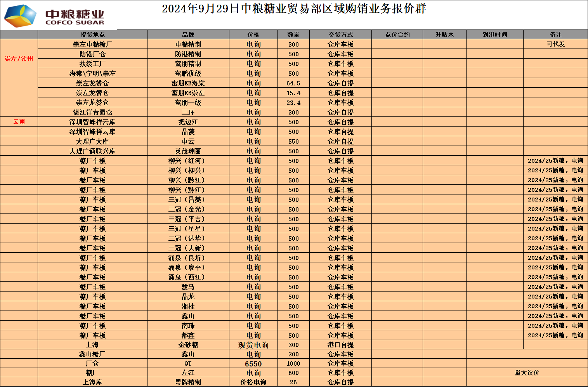The height and width of the screenshot is (387, 588).
Task: Click the report title text at top
Action: 294,8
